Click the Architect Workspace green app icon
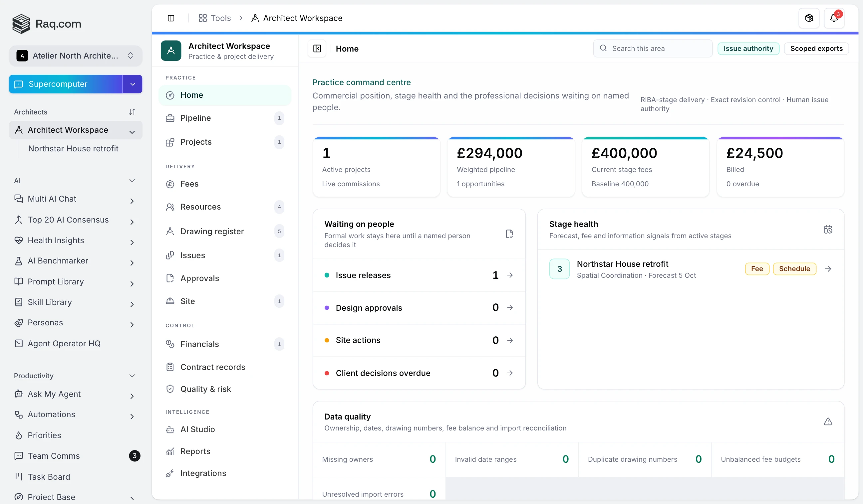 point(171,51)
